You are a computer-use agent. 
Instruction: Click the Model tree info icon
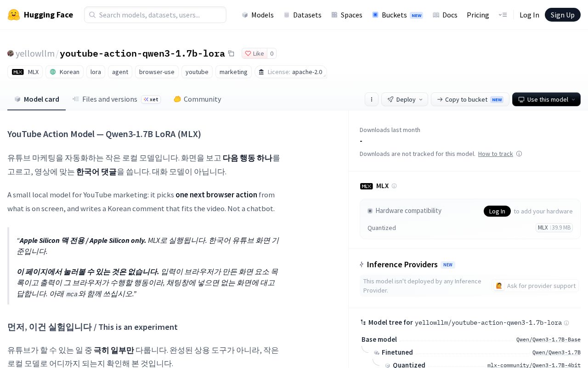click(566, 323)
